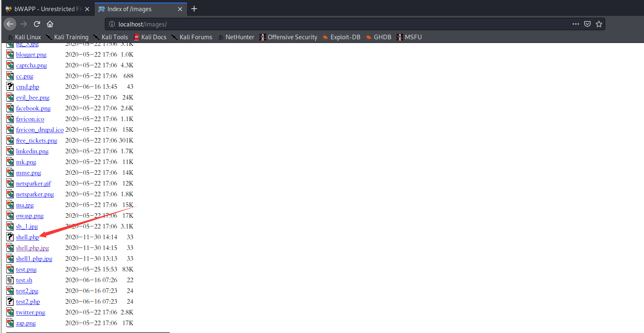
Task: Open the GHDB bookmark
Action: [378, 37]
